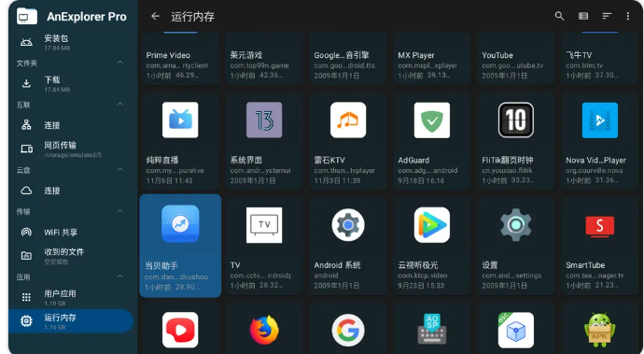Viewport: 644px width, 354px height.
Task: Click the red play-button app icon in bottom row
Action: 180,330
